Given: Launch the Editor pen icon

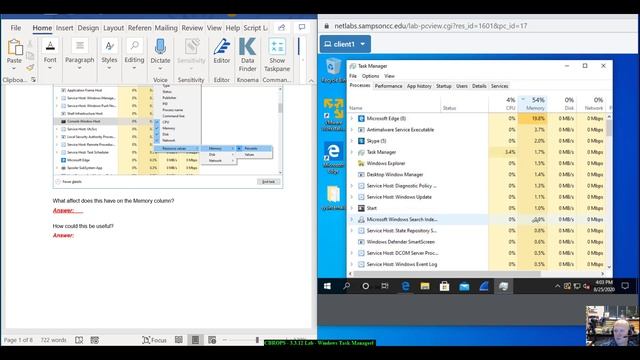Looking at the screenshot, I should click(222, 47).
